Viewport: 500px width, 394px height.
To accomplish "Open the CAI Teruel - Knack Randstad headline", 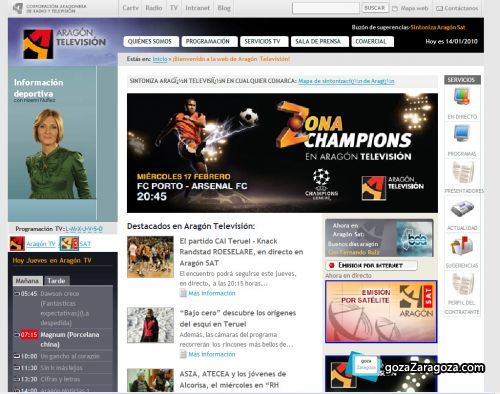I will click(x=241, y=252).
